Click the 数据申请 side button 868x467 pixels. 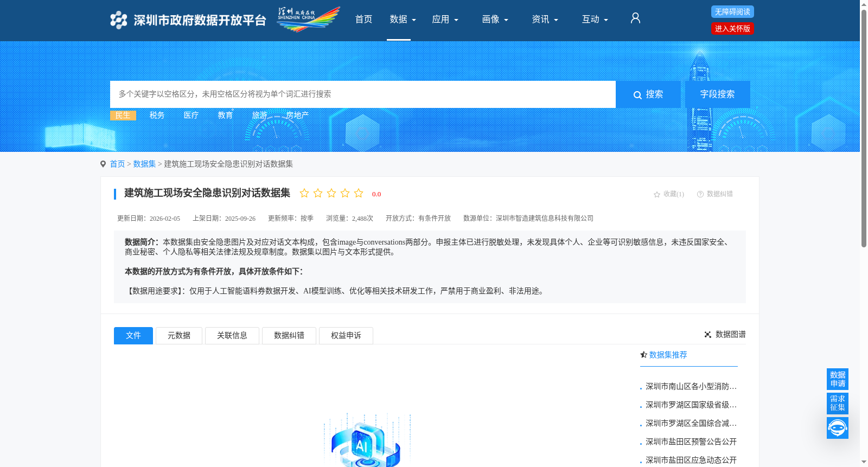click(x=838, y=379)
